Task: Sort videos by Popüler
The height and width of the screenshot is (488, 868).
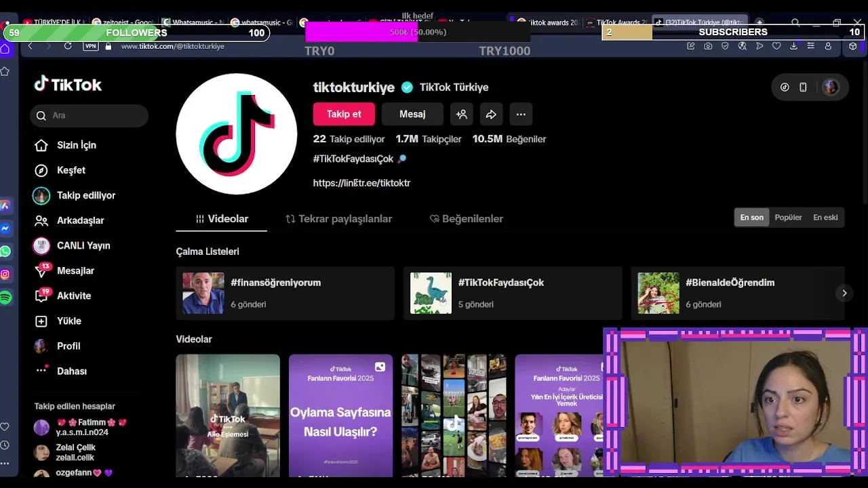Action: 788,218
